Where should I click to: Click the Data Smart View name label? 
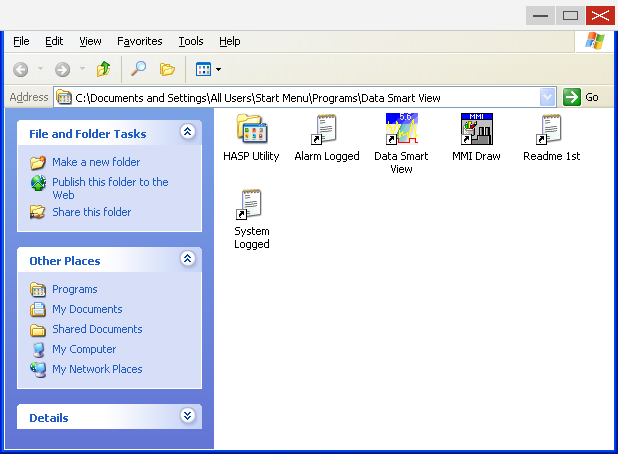click(x=401, y=162)
